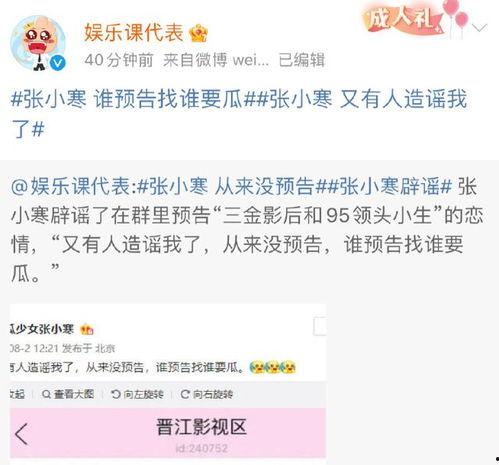Rotate the image right with 向右旋转
The width and height of the screenshot is (499, 465).
pyautogui.click(x=207, y=394)
